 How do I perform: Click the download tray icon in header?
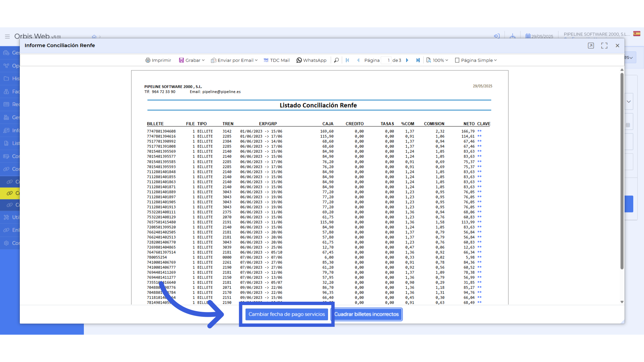click(x=513, y=36)
